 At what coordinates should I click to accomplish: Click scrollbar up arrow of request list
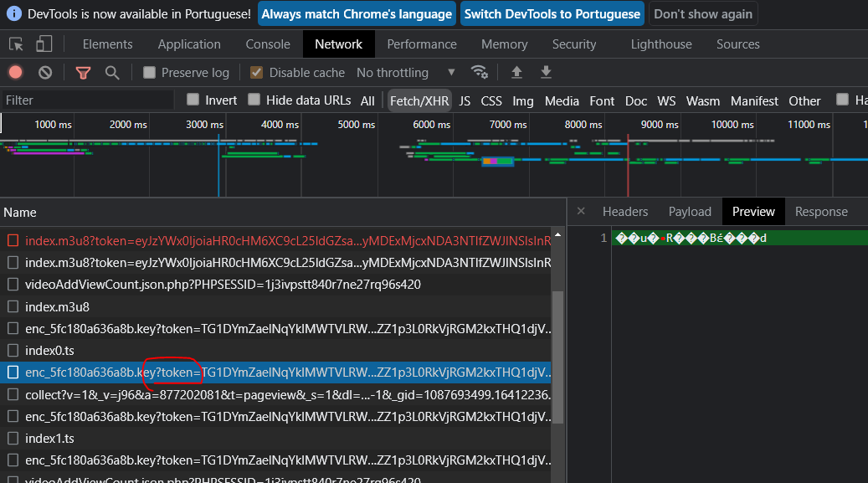(558, 235)
